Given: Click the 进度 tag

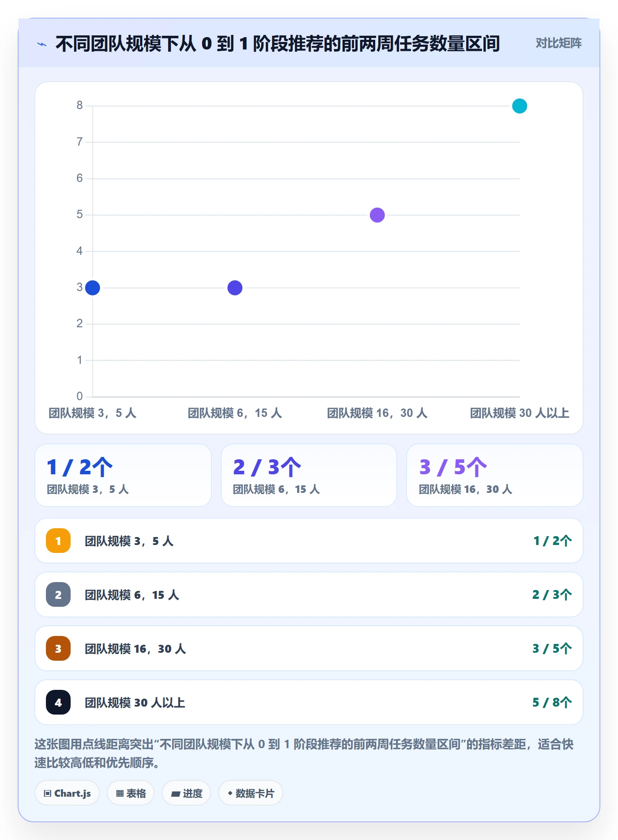Looking at the screenshot, I should (186, 793).
